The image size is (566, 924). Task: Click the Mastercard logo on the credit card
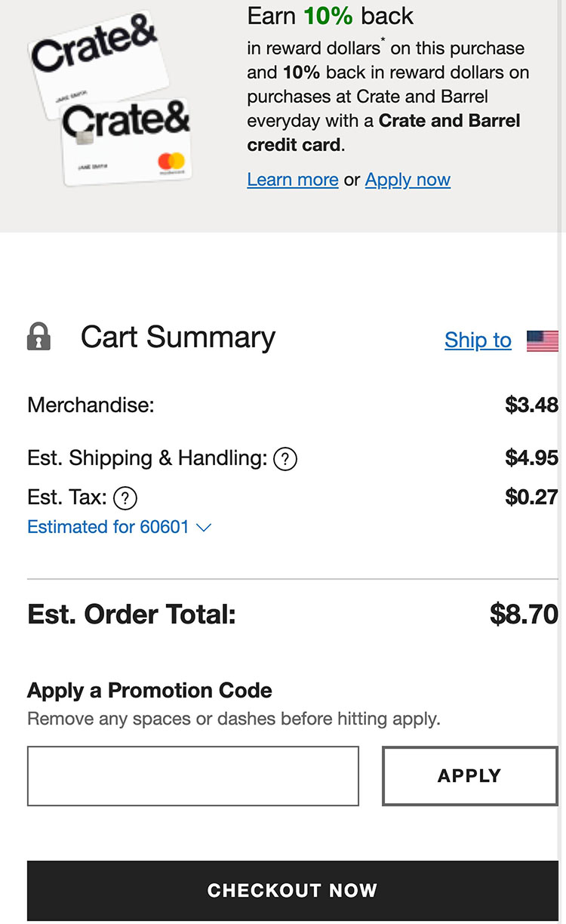coord(171,162)
